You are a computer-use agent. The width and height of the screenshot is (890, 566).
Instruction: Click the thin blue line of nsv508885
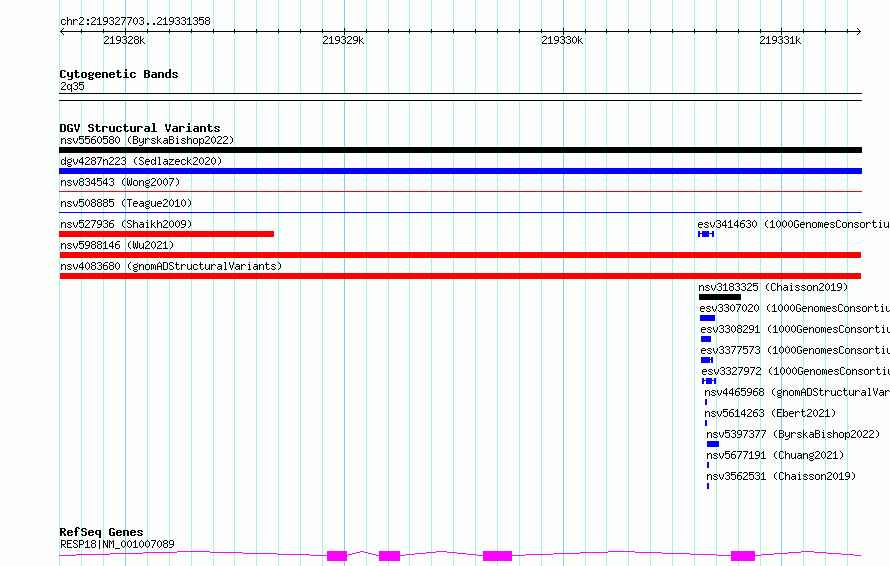[460, 213]
